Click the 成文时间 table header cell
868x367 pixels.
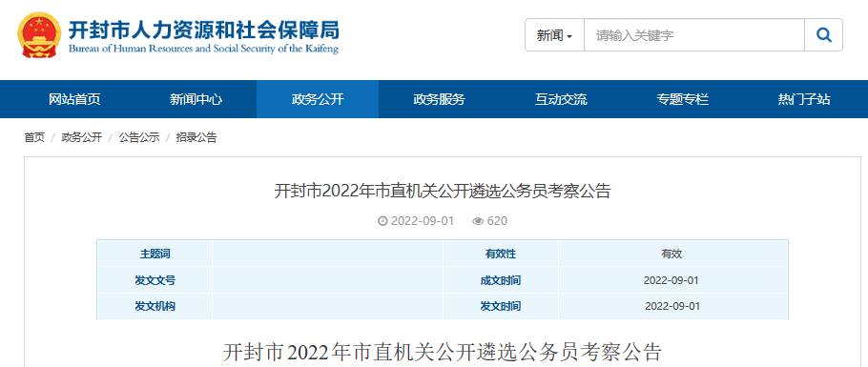click(501, 280)
